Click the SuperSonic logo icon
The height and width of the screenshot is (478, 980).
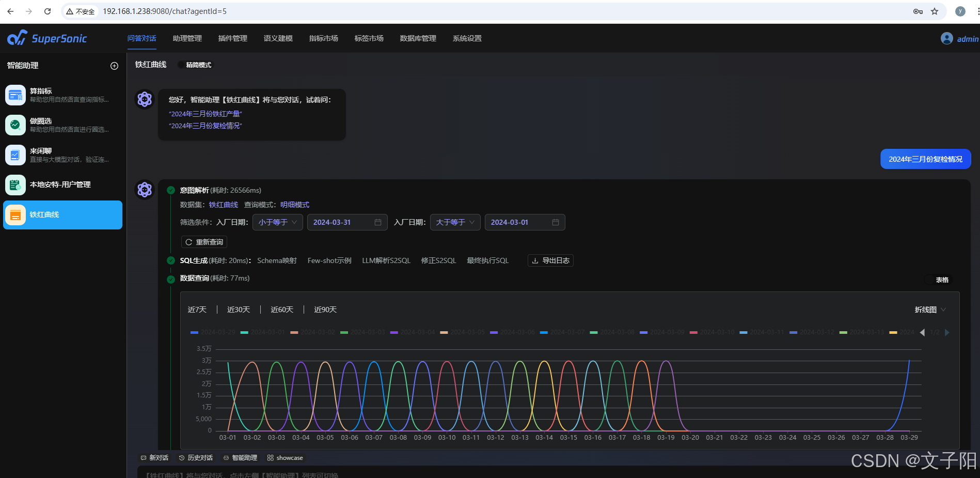point(17,38)
